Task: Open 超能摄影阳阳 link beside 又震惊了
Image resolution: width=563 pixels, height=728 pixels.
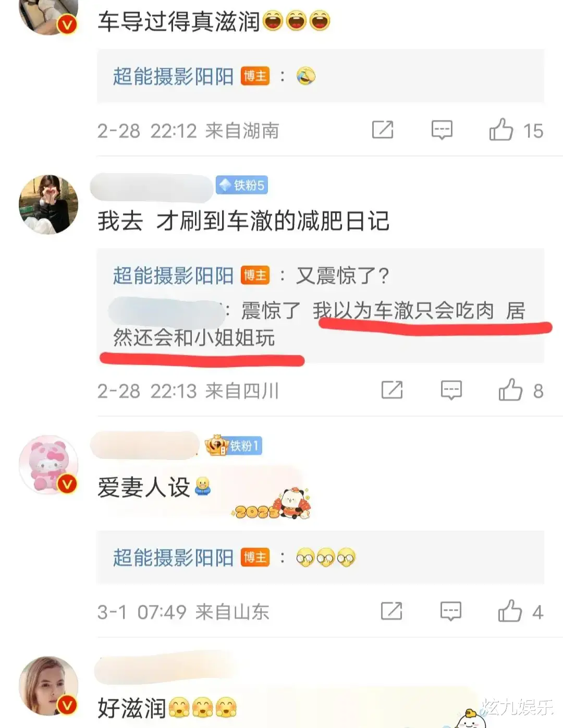Action: [173, 276]
